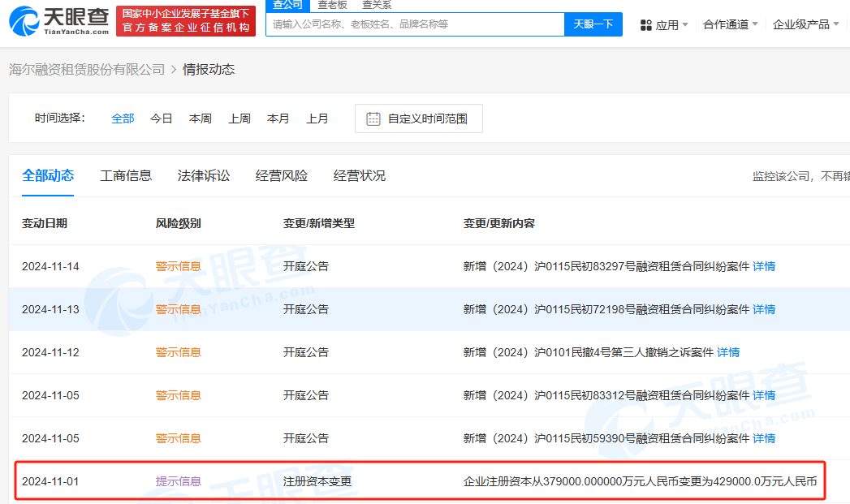
Task: Click the 情报动态 breadcrumb text
Action: (x=209, y=69)
